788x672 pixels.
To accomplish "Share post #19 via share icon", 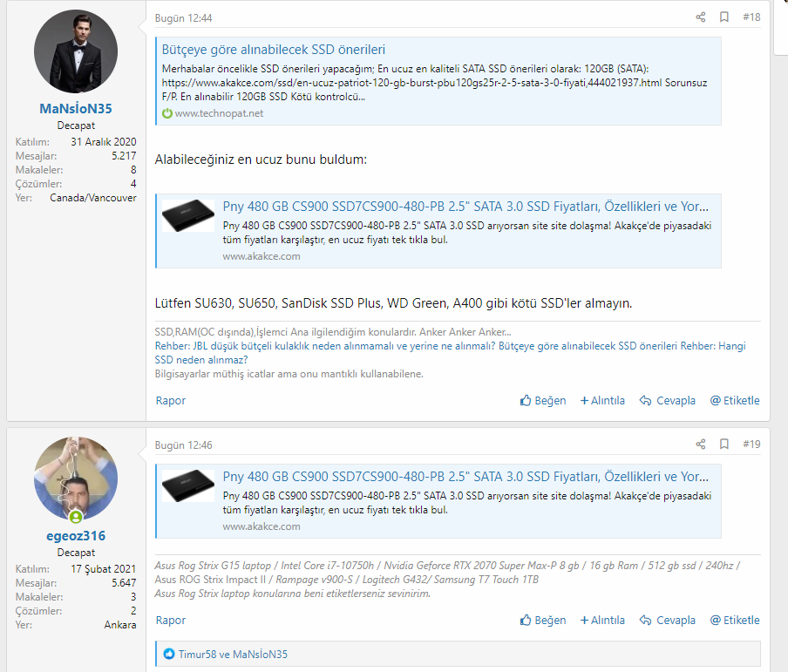I will click(701, 444).
